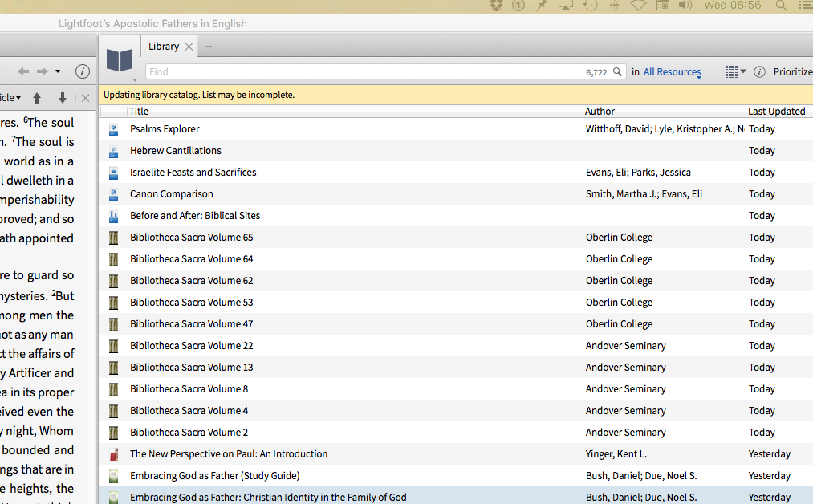The width and height of the screenshot is (813, 504).
Task: Add a new tab with plus
Action: pos(209,47)
